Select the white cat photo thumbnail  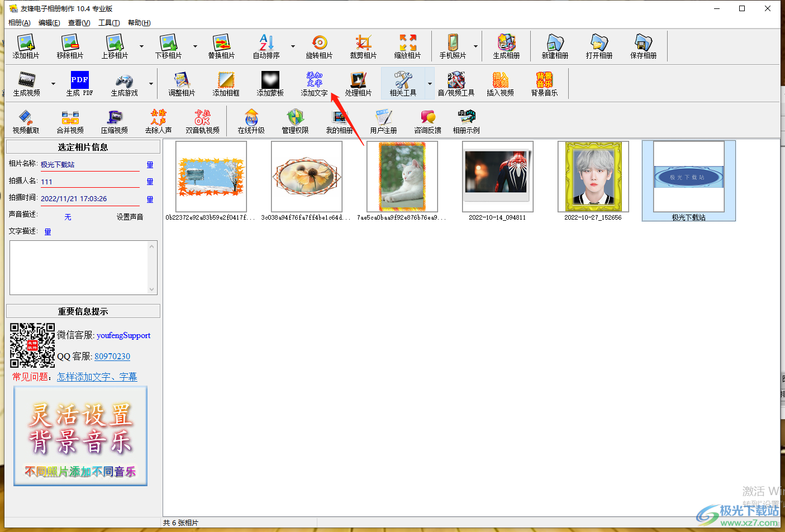[402, 177]
